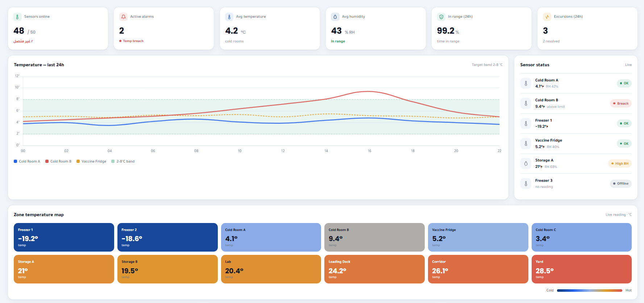Click the Freezer 1 sensor thermometer icon
The width and height of the screenshot is (644, 303).
click(526, 123)
